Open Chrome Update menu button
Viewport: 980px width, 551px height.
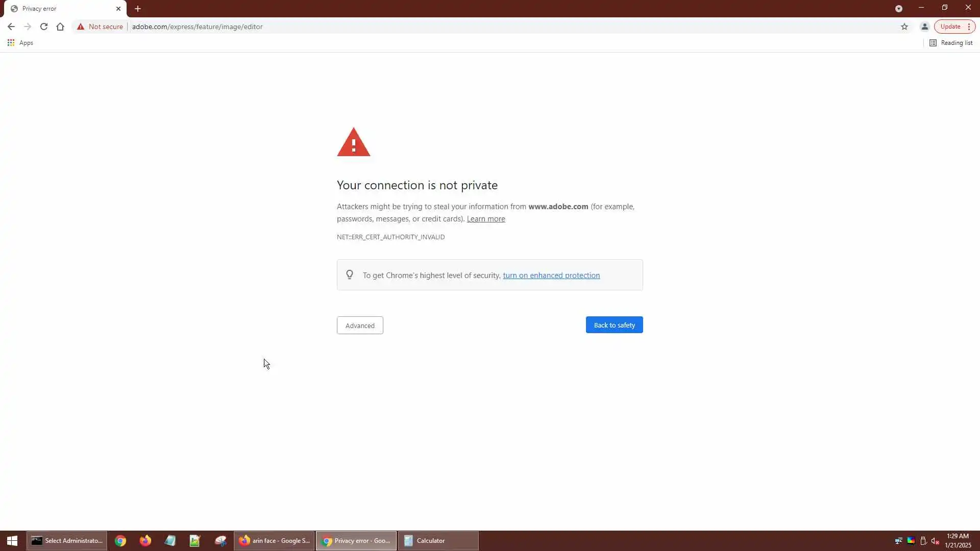coord(954,27)
